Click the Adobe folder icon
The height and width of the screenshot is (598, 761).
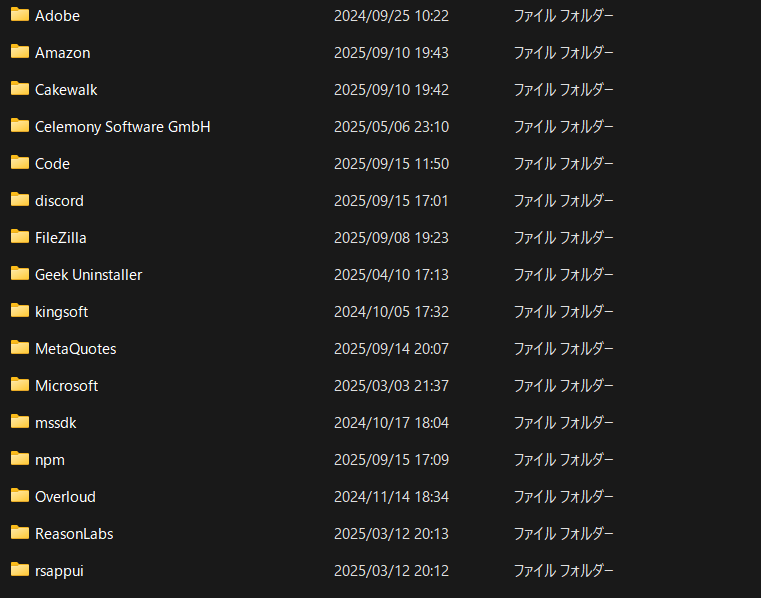point(20,15)
